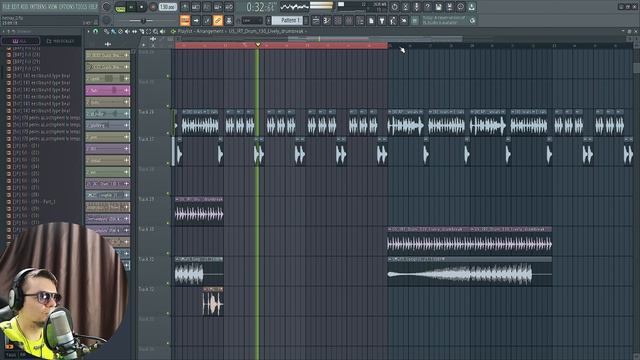
Task: Select the mute tool speaker icon
Action: 127,31
